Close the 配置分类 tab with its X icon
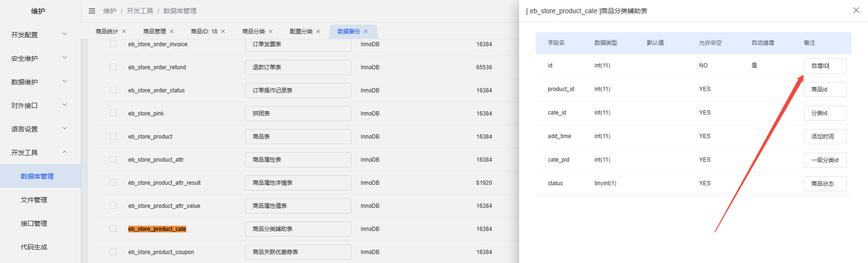Screen dimensions: 868x263 318,32
